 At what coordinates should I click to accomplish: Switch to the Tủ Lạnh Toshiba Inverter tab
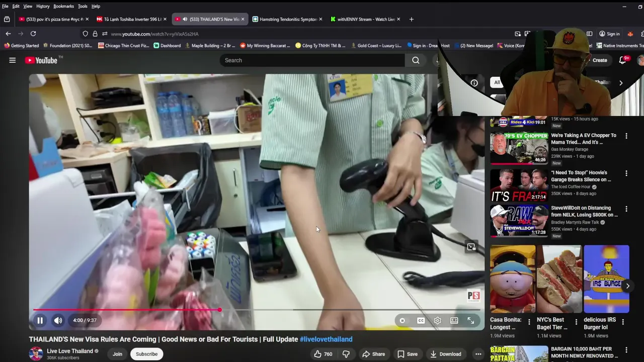coord(131,19)
